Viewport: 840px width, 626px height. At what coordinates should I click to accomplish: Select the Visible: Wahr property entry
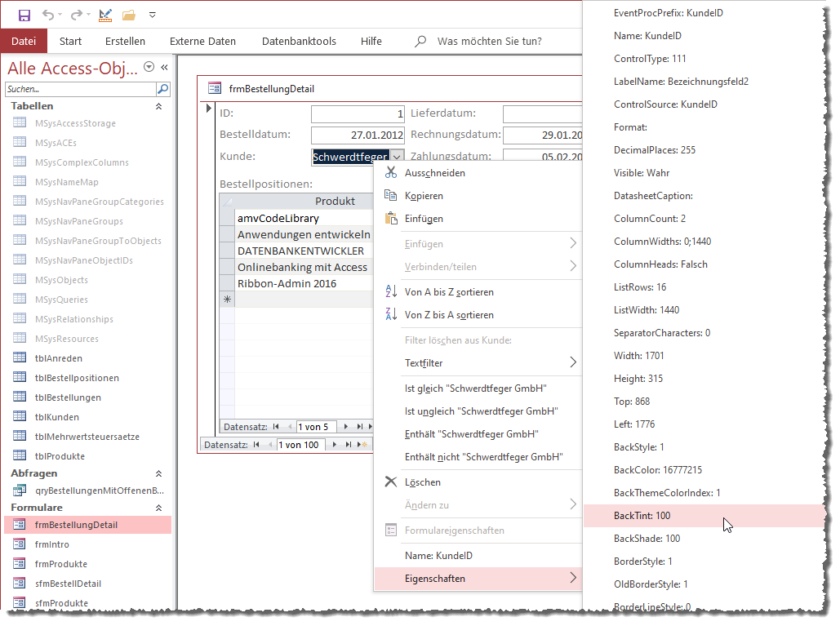[642, 173]
